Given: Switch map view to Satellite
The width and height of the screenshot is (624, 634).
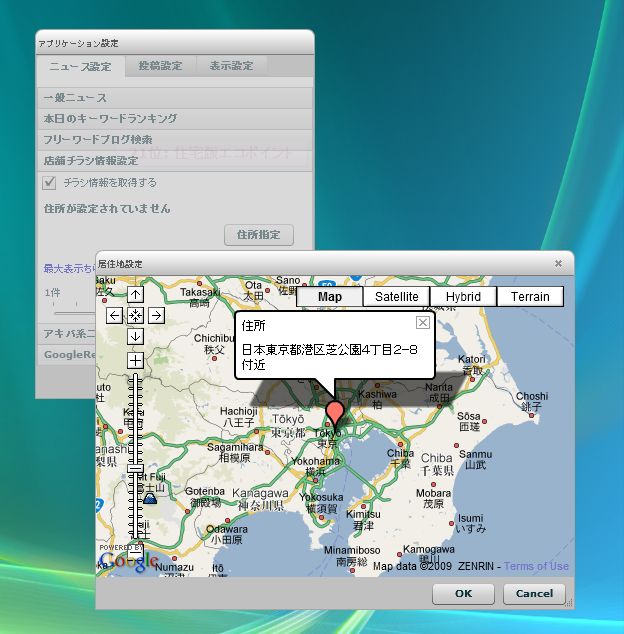Looking at the screenshot, I should pos(396,296).
